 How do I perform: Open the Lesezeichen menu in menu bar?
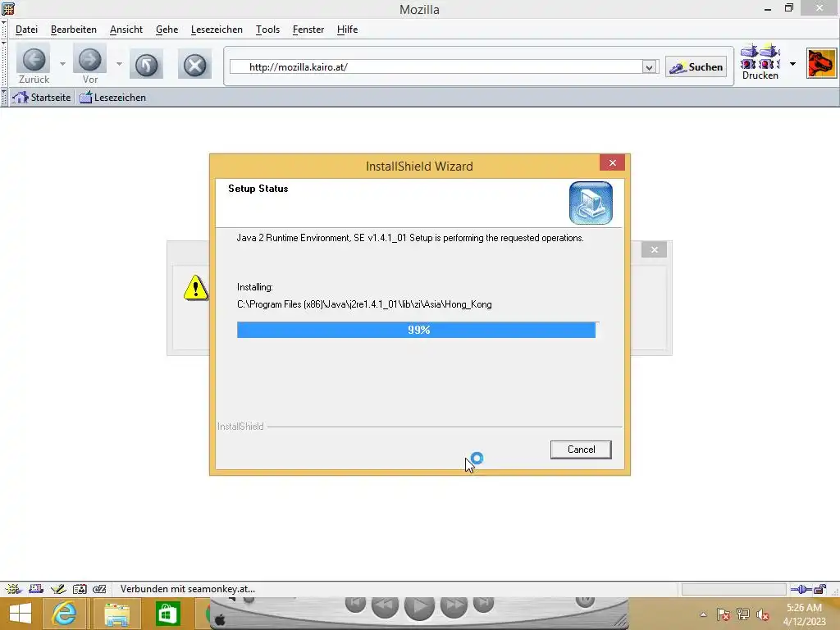click(217, 30)
